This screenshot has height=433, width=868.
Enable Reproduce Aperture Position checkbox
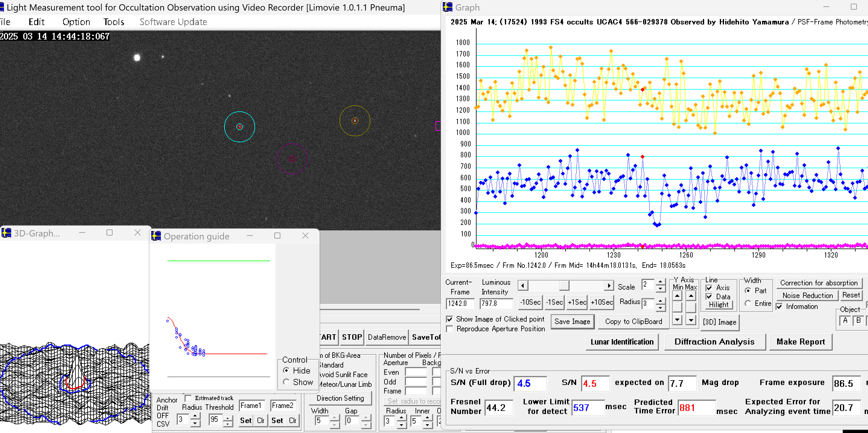[x=449, y=329]
